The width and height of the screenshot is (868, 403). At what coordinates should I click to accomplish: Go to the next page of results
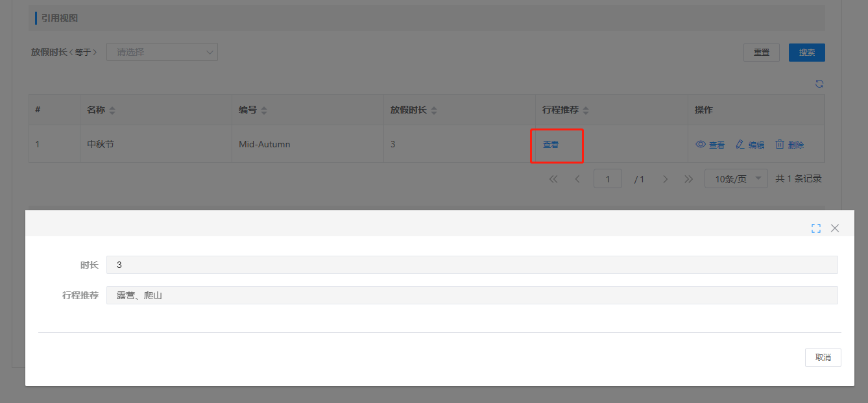click(x=665, y=179)
